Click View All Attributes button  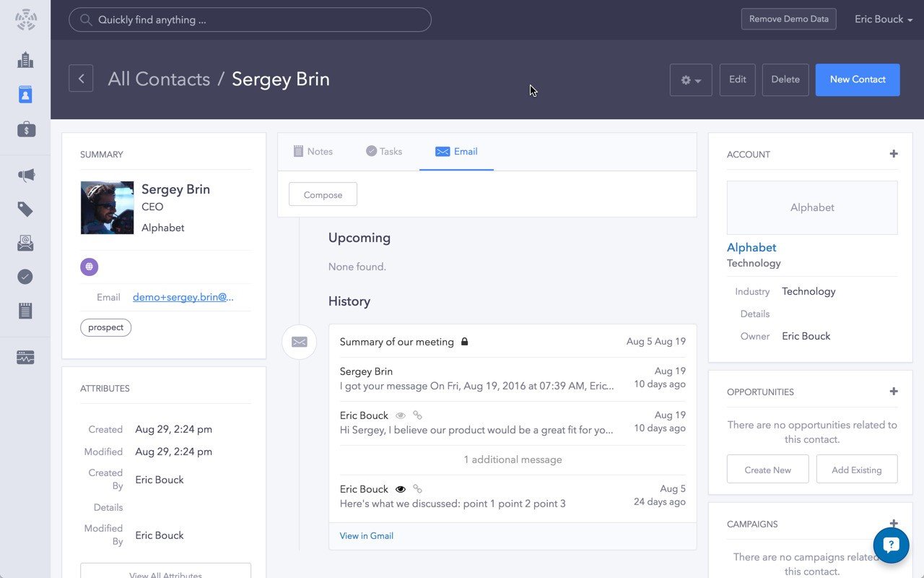[x=165, y=571]
